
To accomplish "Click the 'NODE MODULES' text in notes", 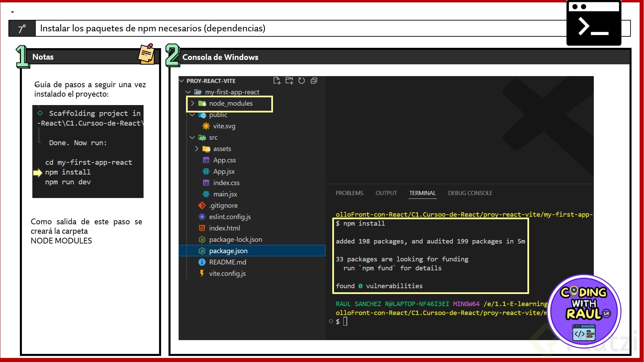I will pyautogui.click(x=61, y=241).
